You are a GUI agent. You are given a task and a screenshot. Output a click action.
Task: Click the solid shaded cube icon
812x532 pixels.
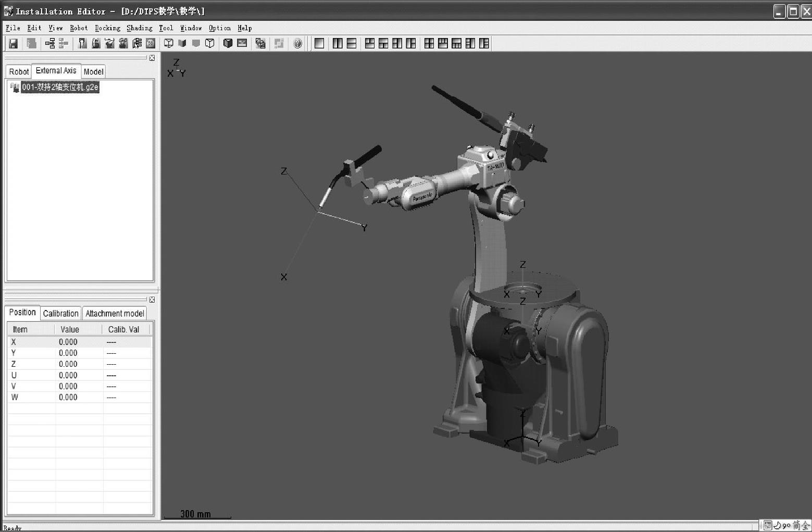pyautogui.click(x=228, y=44)
